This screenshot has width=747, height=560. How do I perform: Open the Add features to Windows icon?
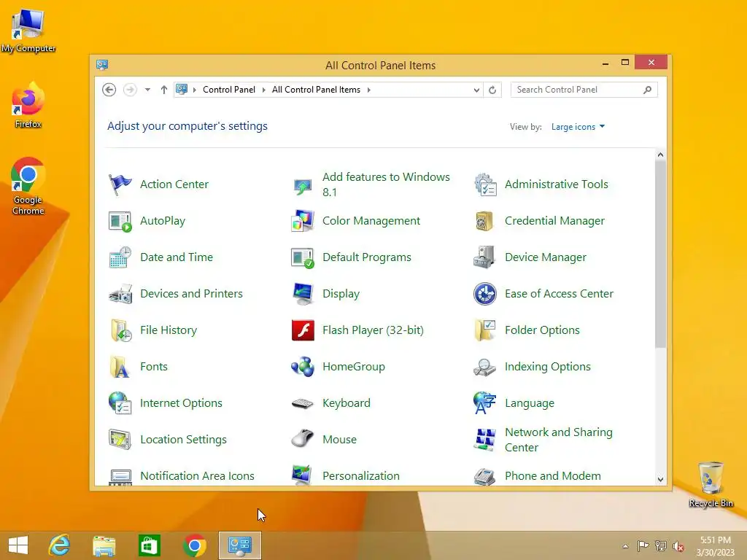click(303, 186)
